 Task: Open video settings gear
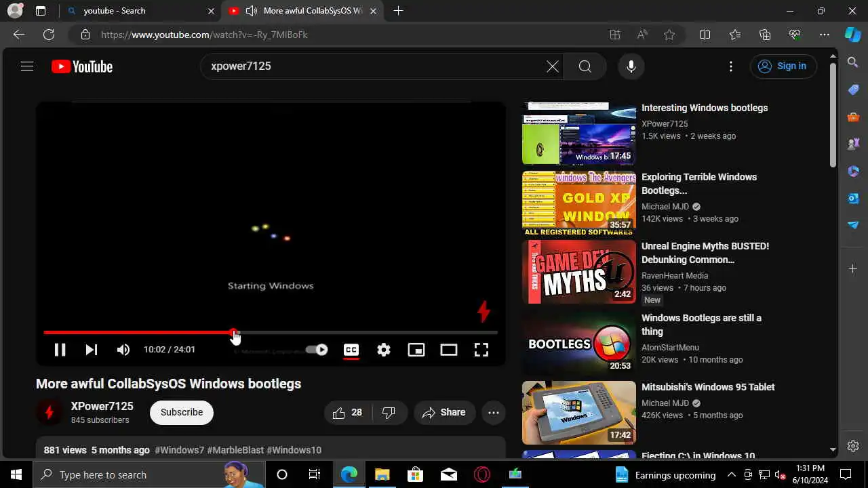tap(384, 350)
